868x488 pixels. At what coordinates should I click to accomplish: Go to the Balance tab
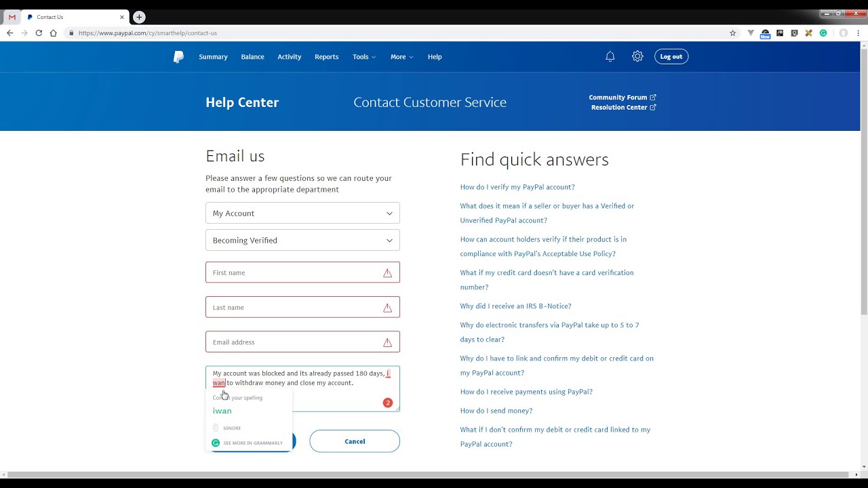click(x=252, y=57)
